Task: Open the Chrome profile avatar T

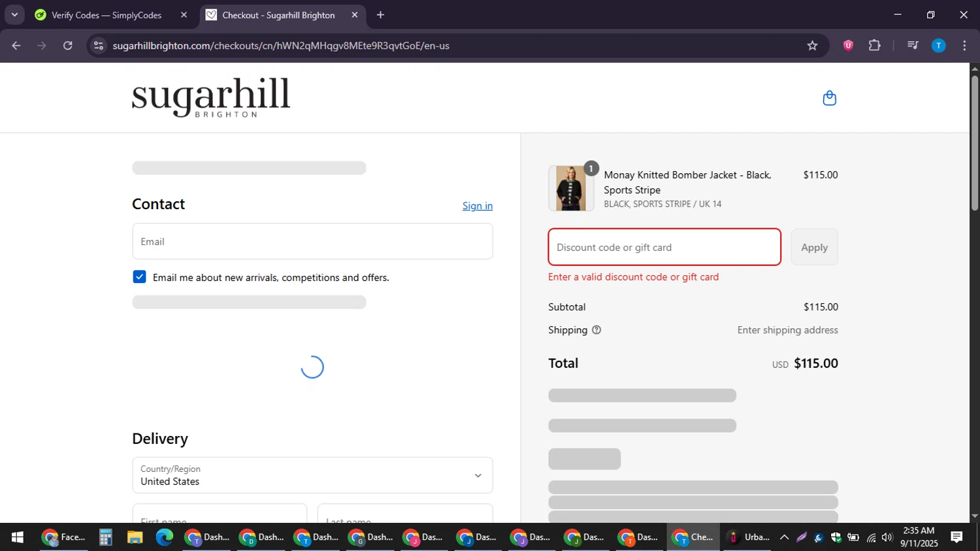Action: click(938, 46)
